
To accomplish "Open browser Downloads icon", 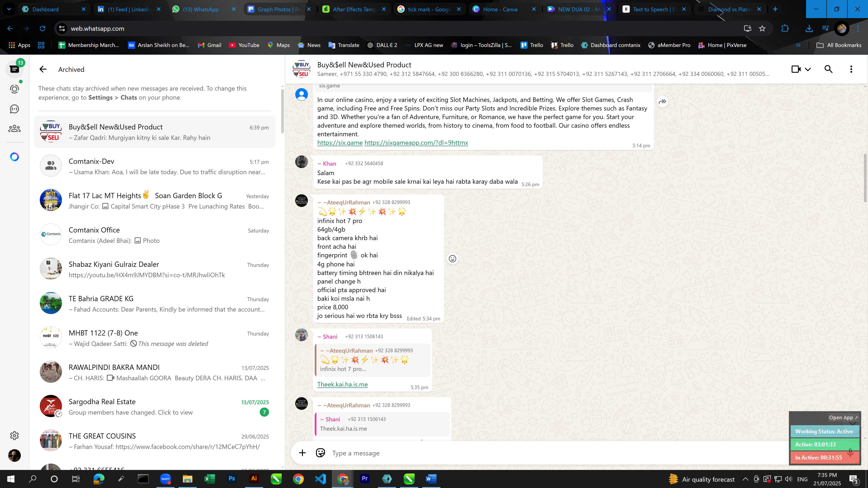I will tap(809, 29).
